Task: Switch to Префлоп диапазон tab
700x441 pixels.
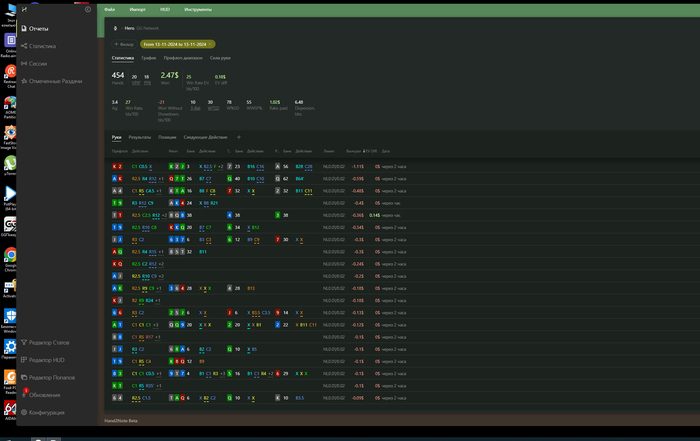Action: click(x=183, y=58)
